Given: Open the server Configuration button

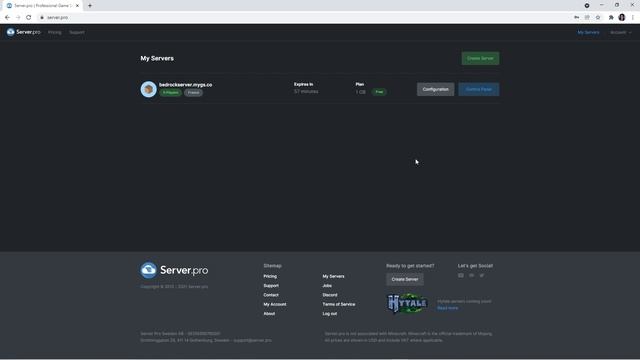Looking at the screenshot, I should pos(436,89).
